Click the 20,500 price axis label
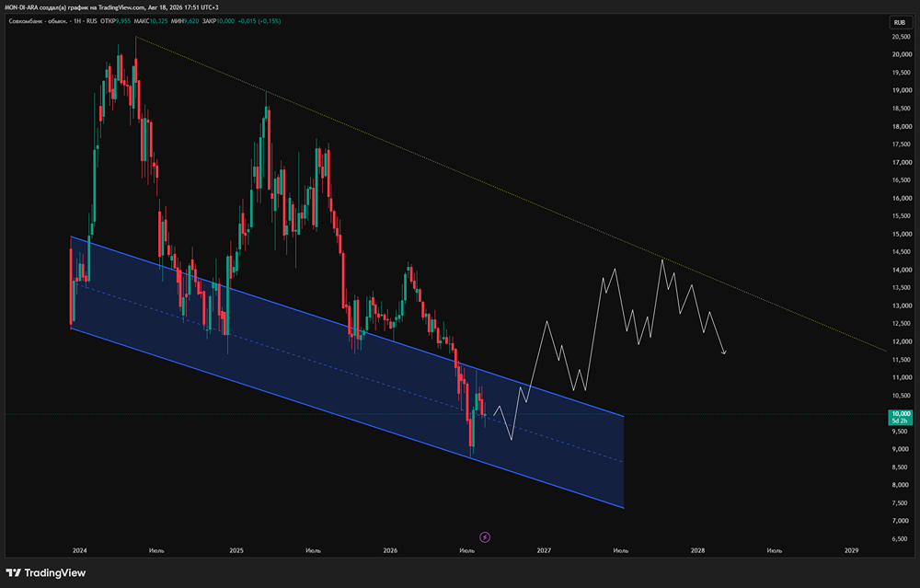 click(x=902, y=37)
